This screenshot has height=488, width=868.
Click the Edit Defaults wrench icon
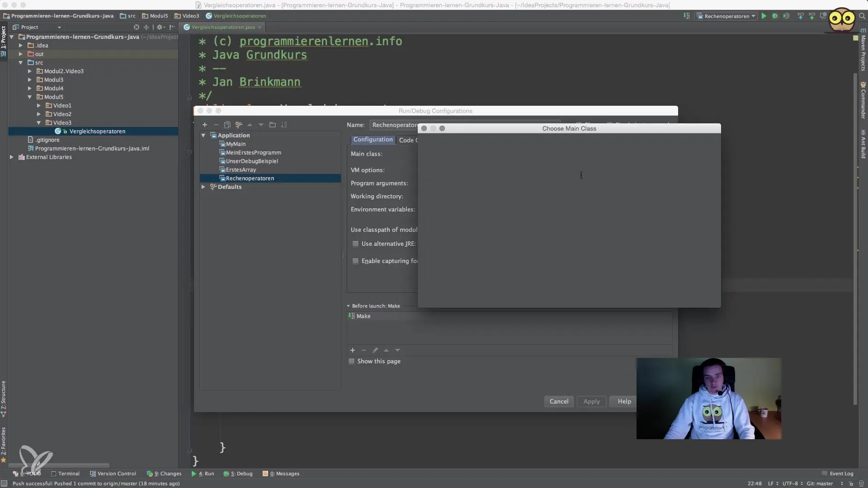click(239, 125)
